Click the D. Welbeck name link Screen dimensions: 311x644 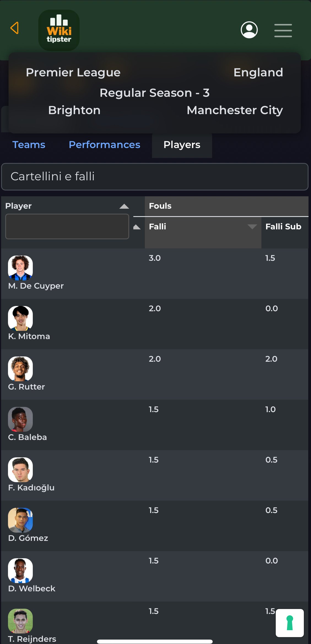coord(32,589)
